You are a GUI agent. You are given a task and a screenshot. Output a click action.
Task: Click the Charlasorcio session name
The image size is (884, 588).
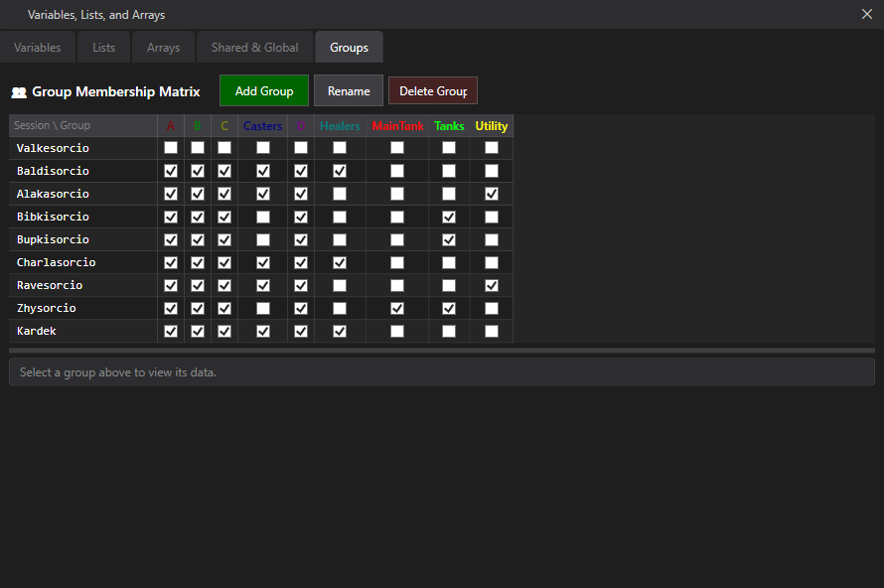tap(57, 262)
